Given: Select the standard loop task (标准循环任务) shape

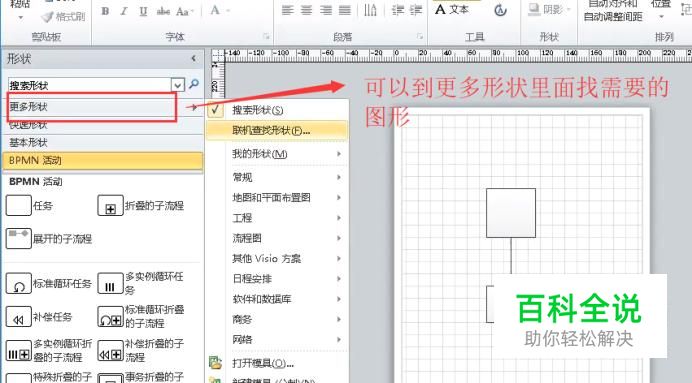Looking at the screenshot, I should pos(19,283).
